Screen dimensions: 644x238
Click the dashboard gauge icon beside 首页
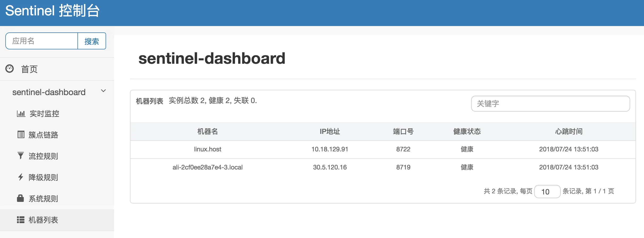tap(10, 69)
